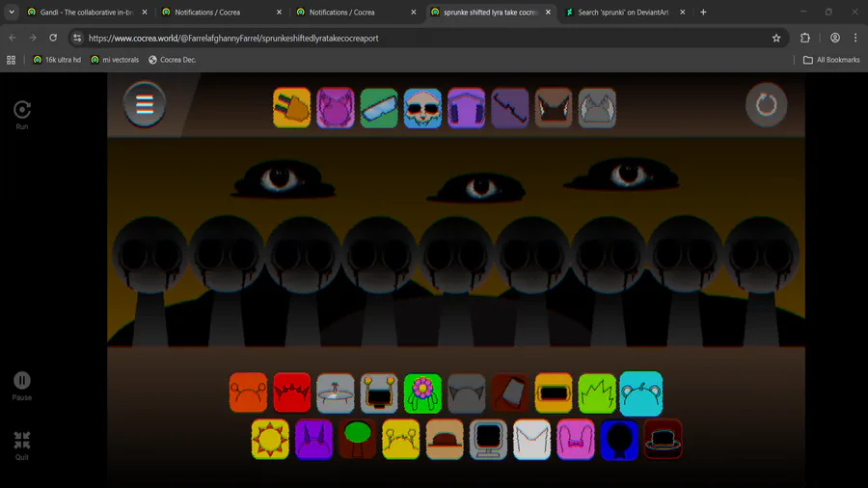Pick the lime green spiky character icon
The image size is (868, 488).
(x=597, y=393)
